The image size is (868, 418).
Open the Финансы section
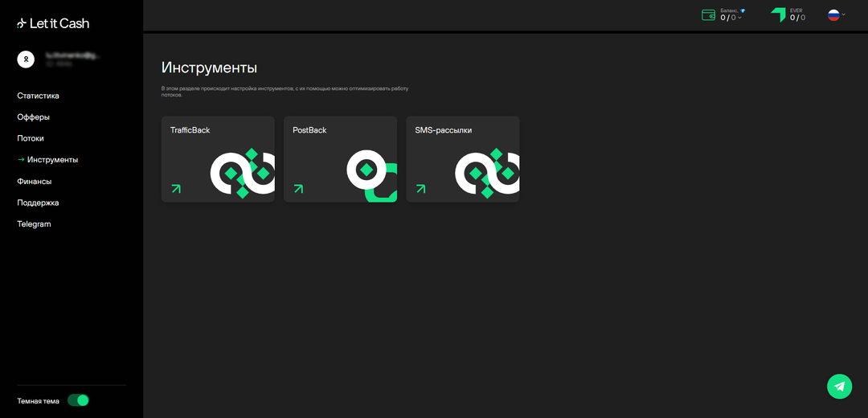35,182
